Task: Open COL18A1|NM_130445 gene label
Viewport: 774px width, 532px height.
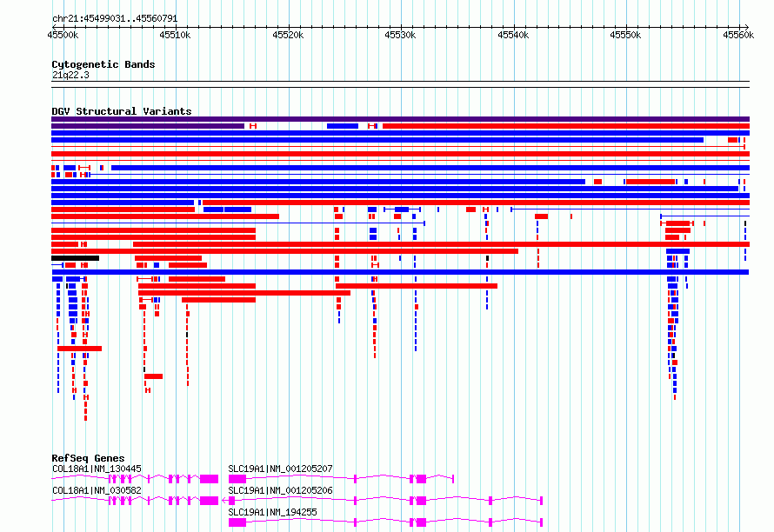Action: [97, 469]
